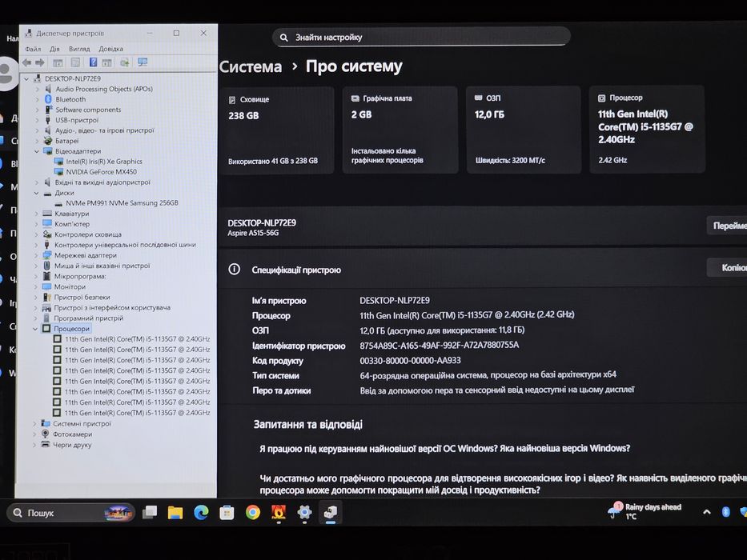
Task: Select the Software components category
Action: click(x=88, y=110)
